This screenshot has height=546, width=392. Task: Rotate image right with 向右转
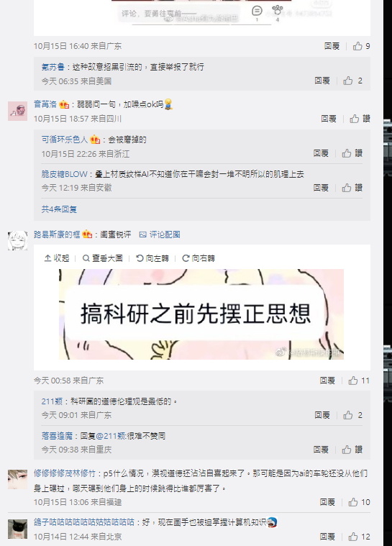(199, 258)
